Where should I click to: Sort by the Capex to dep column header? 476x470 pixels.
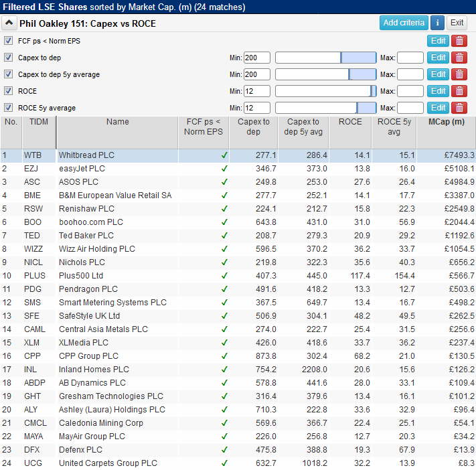254,133
